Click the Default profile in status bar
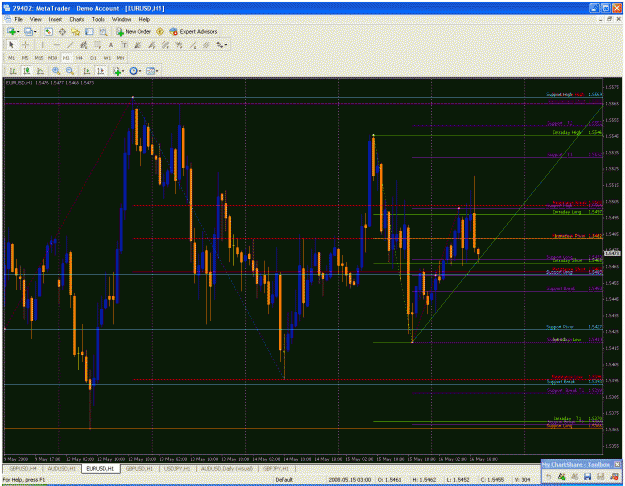The image size is (625, 486). [x=284, y=480]
